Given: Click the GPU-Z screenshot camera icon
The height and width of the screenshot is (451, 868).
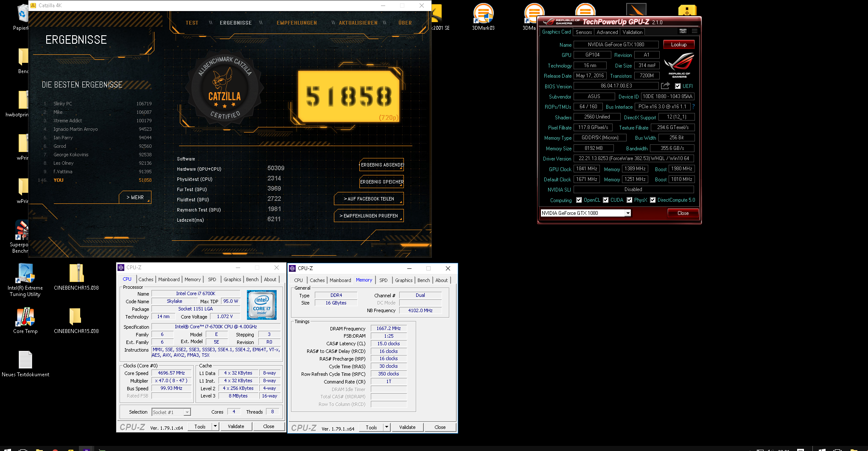Looking at the screenshot, I should pyautogui.click(x=683, y=31).
